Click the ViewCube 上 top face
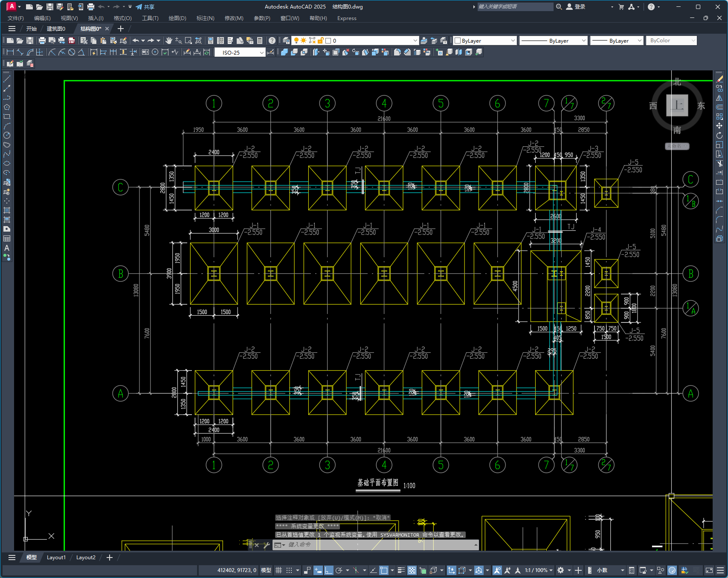Image resolution: width=728 pixels, height=578 pixels. pyautogui.click(x=677, y=105)
